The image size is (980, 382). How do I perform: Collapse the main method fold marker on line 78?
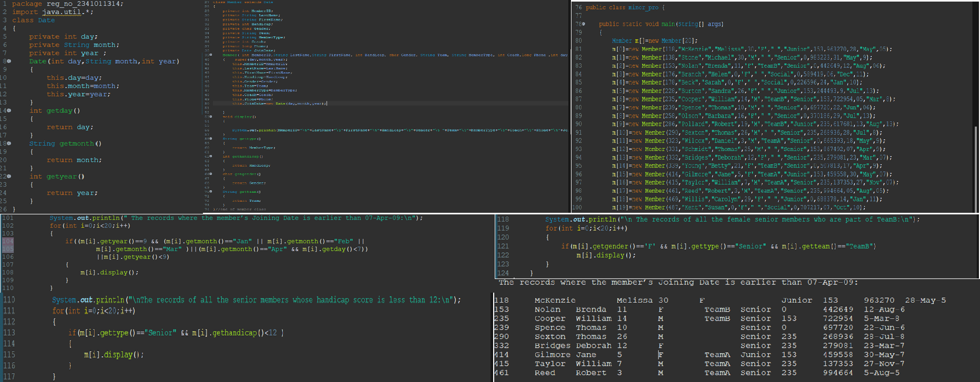point(584,24)
